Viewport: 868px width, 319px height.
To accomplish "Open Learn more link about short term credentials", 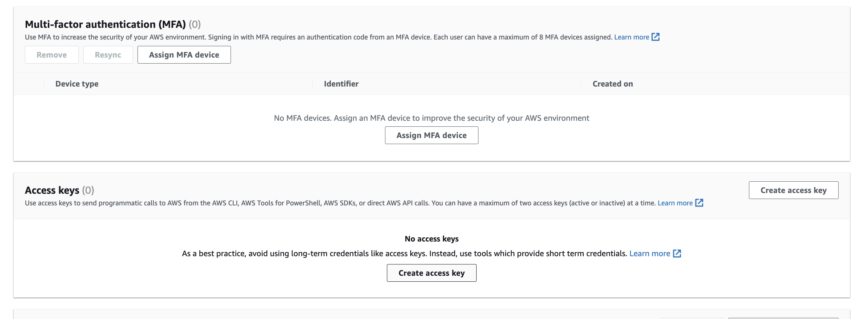I will click(649, 254).
